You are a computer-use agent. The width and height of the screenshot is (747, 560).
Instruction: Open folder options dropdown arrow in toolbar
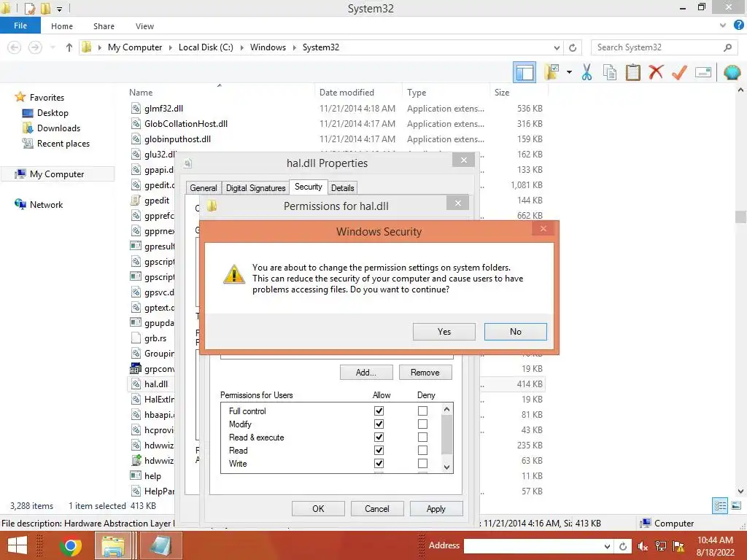pyautogui.click(x=569, y=72)
